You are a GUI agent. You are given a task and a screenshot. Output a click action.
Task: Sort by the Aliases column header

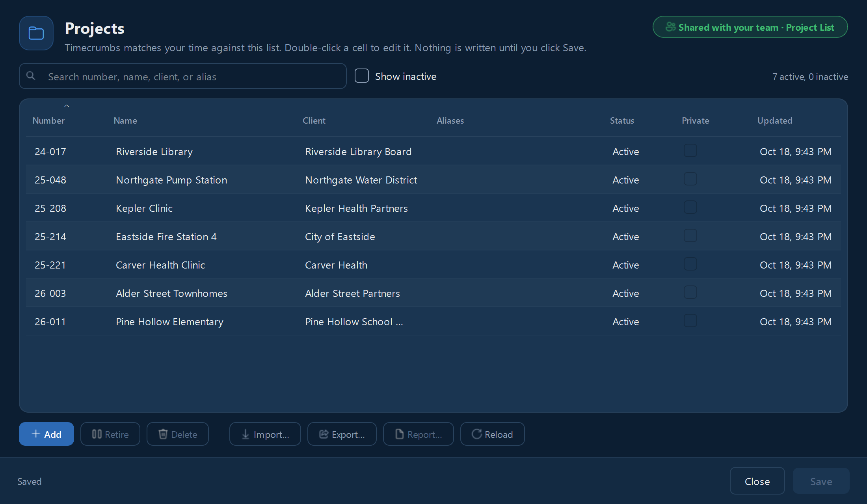coord(450,120)
